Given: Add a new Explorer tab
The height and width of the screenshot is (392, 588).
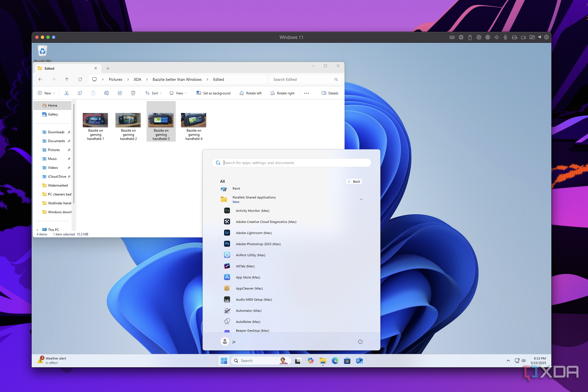Looking at the screenshot, I should click(108, 68).
